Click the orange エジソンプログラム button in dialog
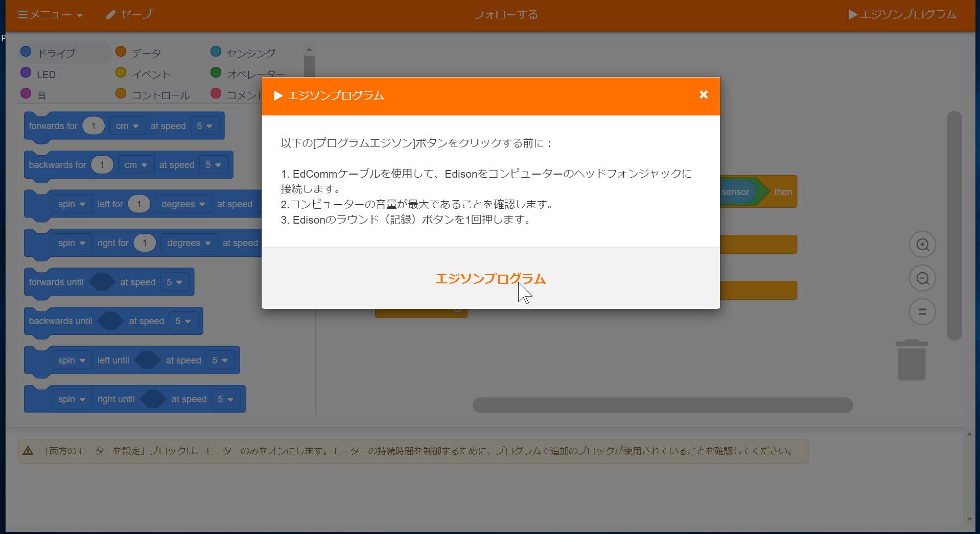The width and height of the screenshot is (980, 534). (x=490, y=279)
